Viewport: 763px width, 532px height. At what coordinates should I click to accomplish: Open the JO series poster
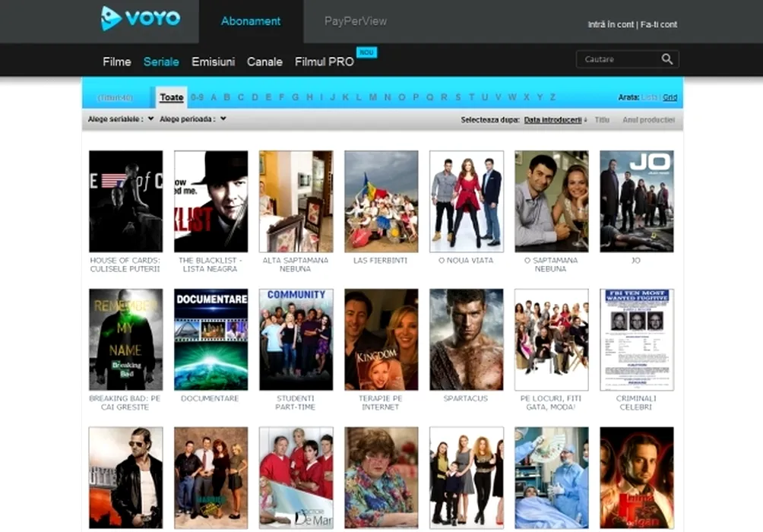pos(637,201)
